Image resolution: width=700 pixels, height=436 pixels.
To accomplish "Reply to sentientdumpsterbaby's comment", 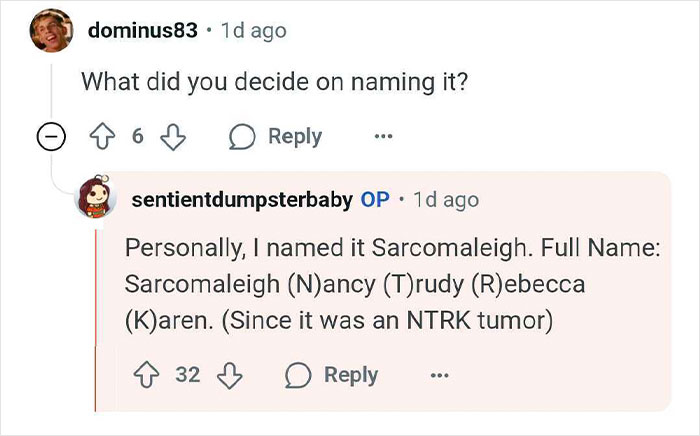I will click(x=332, y=375).
